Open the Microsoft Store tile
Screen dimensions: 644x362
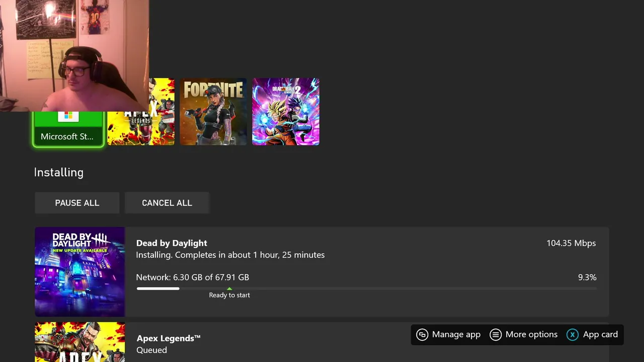pyautogui.click(x=68, y=129)
